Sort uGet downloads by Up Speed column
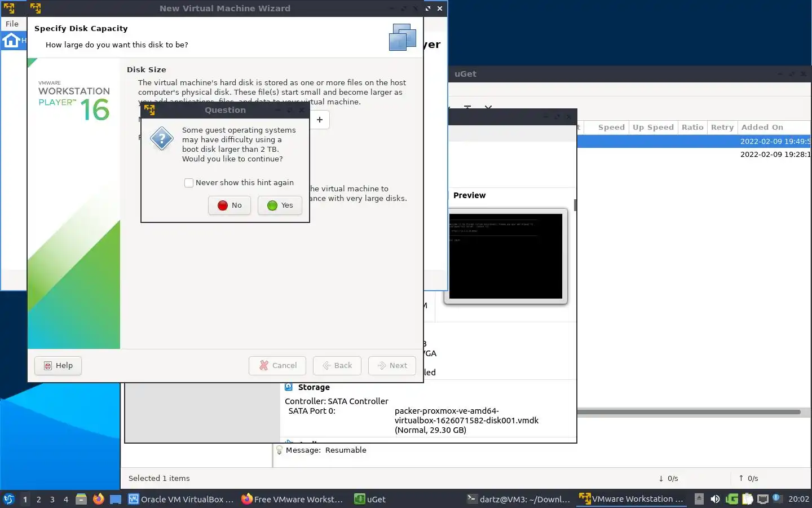This screenshot has width=812, height=508. pos(653,128)
